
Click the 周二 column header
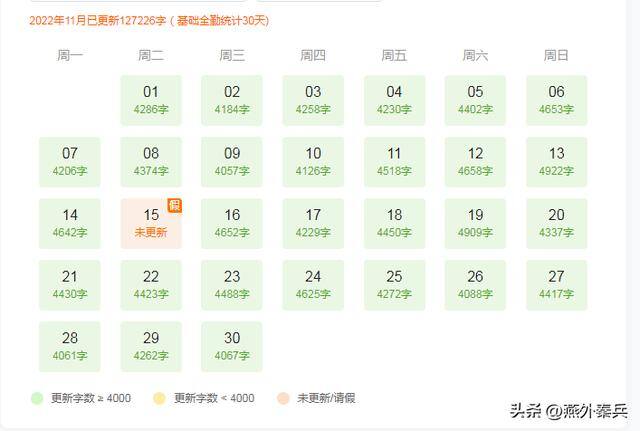(151, 55)
